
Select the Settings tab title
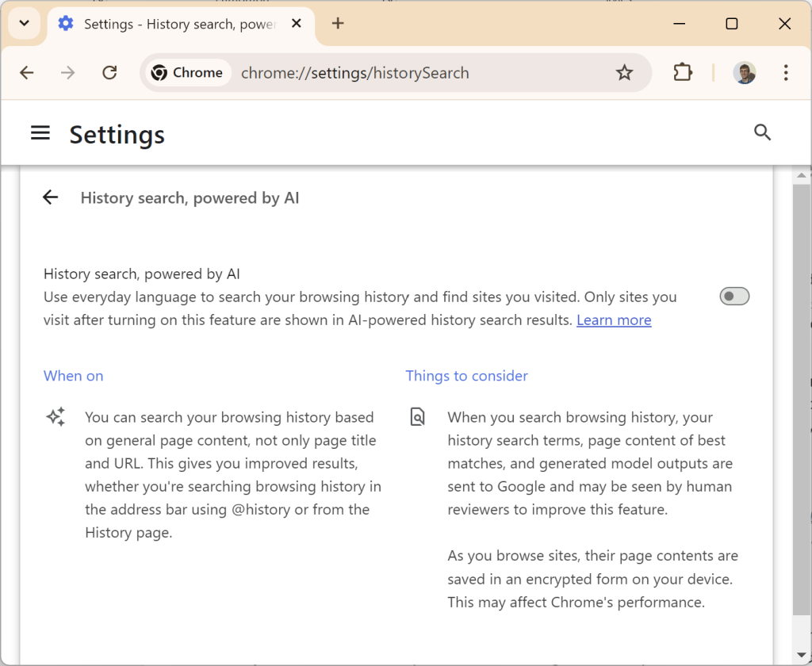pyautogui.click(x=180, y=24)
